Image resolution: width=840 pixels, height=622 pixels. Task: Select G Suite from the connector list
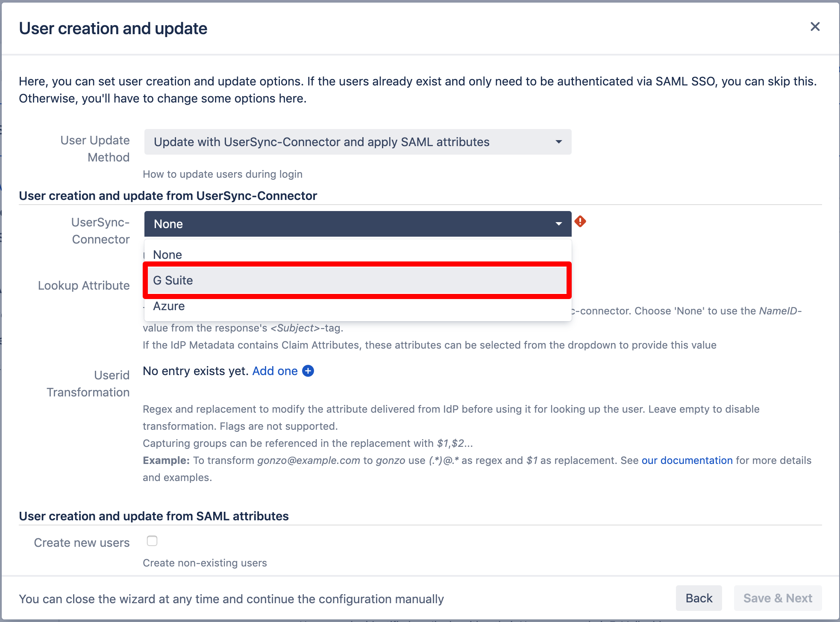pos(173,280)
